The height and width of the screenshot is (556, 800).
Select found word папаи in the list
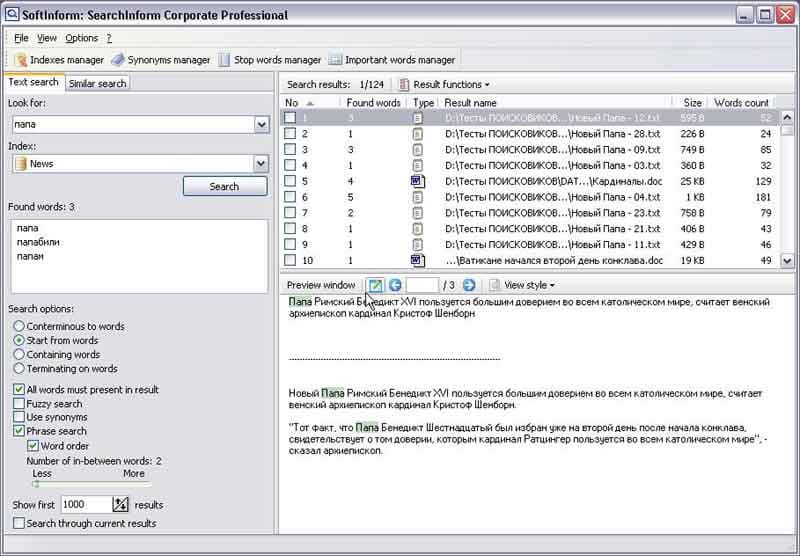coord(30,256)
